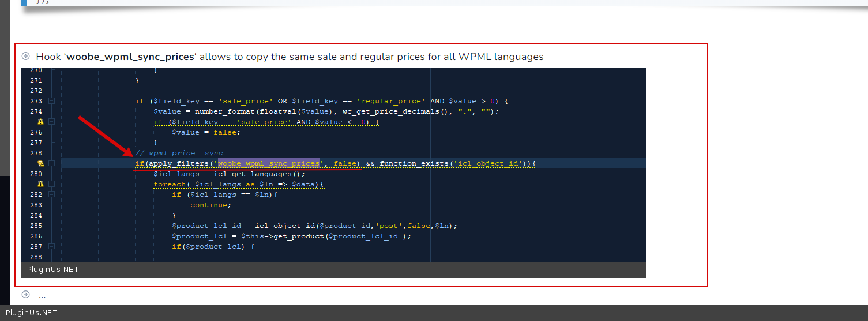Click line number 285 in the gutter
Image resolution: width=868 pixels, height=321 pixels.
tap(35, 226)
